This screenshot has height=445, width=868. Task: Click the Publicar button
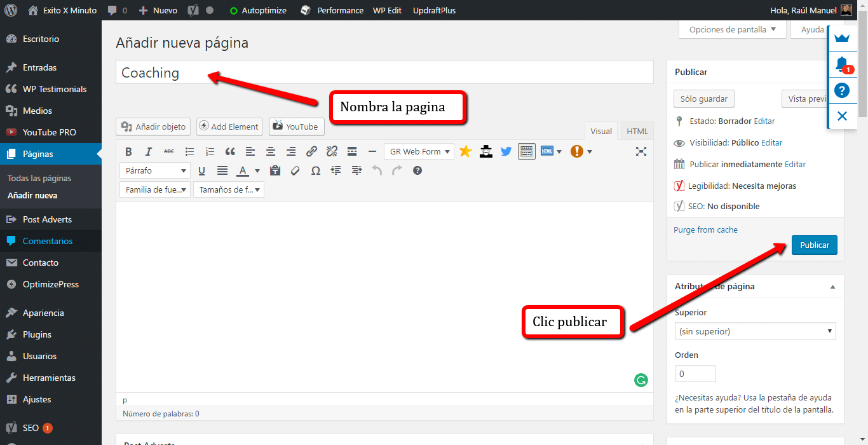(814, 245)
